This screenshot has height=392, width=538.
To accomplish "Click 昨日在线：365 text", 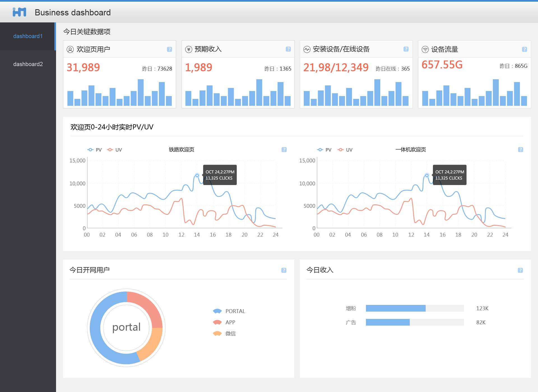I will click(x=393, y=69).
